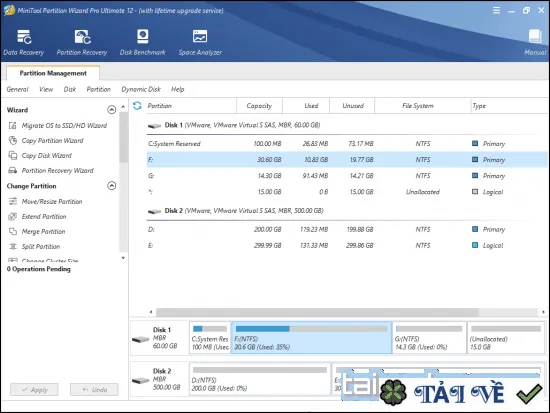Select the G: partition row

(347, 176)
